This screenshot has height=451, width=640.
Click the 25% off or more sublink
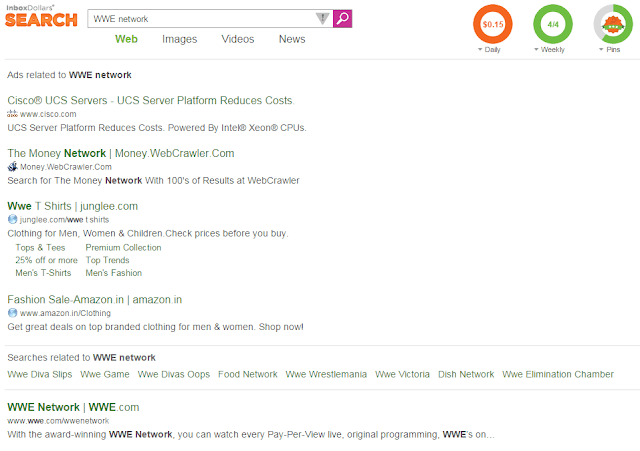(46, 260)
